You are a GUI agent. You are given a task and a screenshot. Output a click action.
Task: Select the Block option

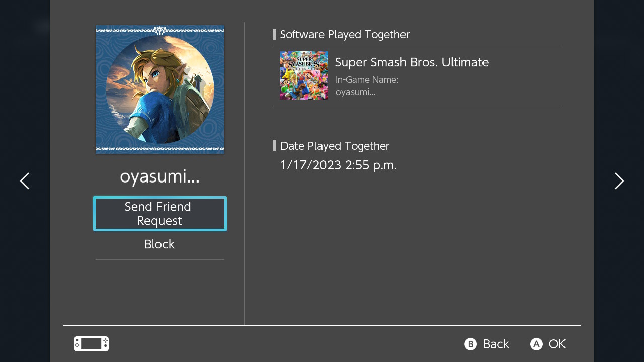pyautogui.click(x=159, y=244)
